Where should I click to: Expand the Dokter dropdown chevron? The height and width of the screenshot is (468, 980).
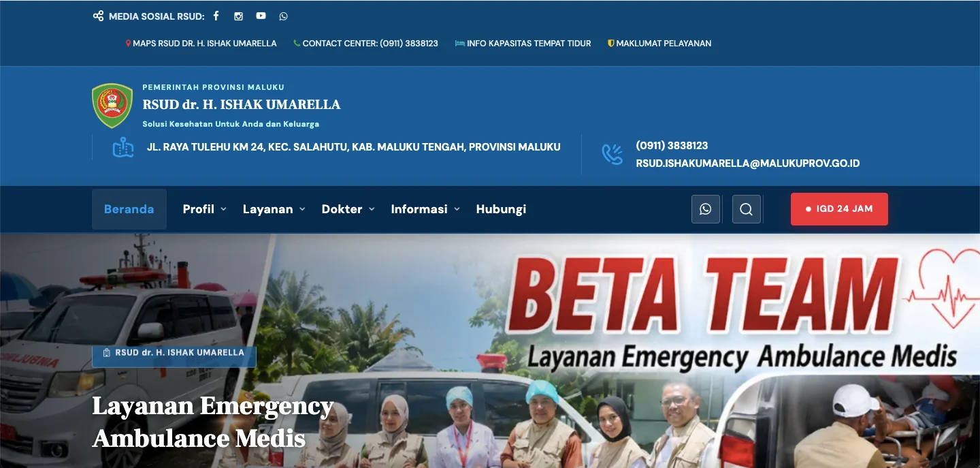pyautogui.click(x=372, y=209)
